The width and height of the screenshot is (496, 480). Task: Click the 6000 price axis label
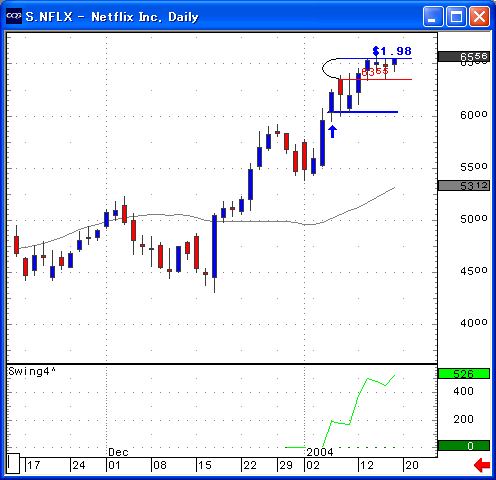474,115
